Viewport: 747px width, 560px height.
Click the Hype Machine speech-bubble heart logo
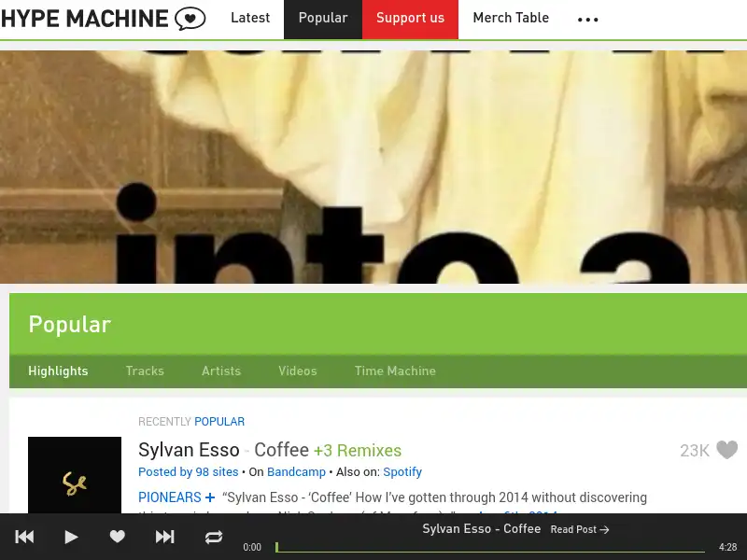[190, 18]
